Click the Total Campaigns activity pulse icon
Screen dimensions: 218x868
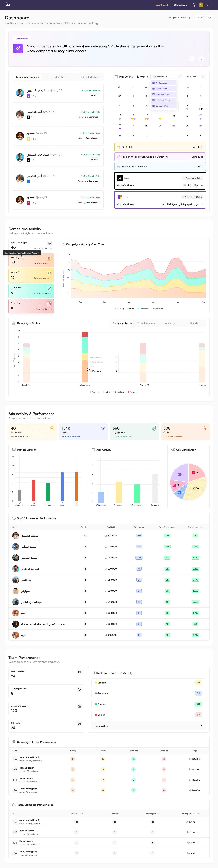pos(49,243)
